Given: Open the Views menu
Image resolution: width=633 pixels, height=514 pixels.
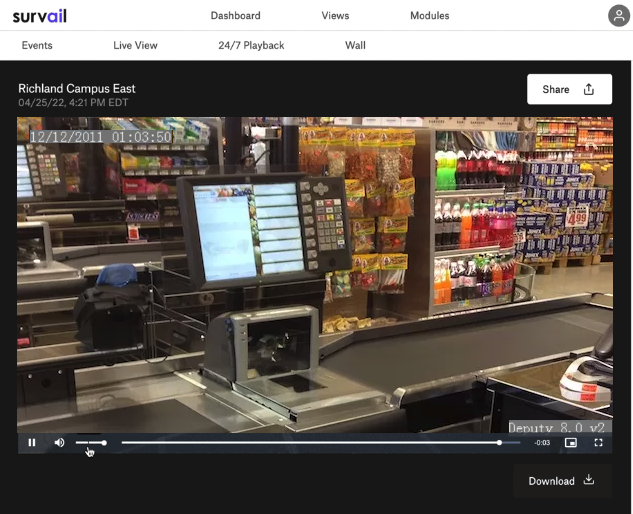Looking at the screenshot, I should tap(335, 15).
